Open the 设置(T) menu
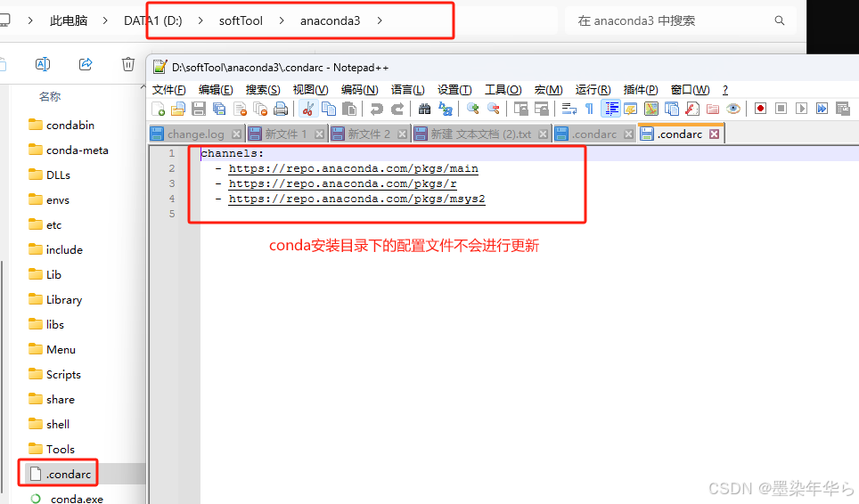 (454, 90)
